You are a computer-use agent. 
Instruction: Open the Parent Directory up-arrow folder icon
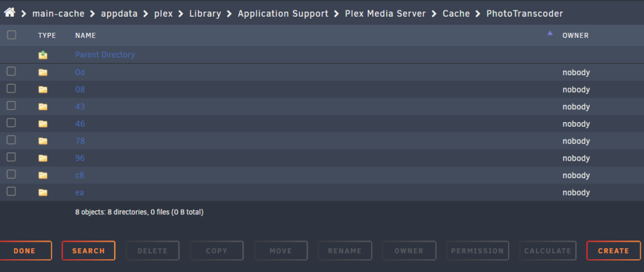pos(43,55)
